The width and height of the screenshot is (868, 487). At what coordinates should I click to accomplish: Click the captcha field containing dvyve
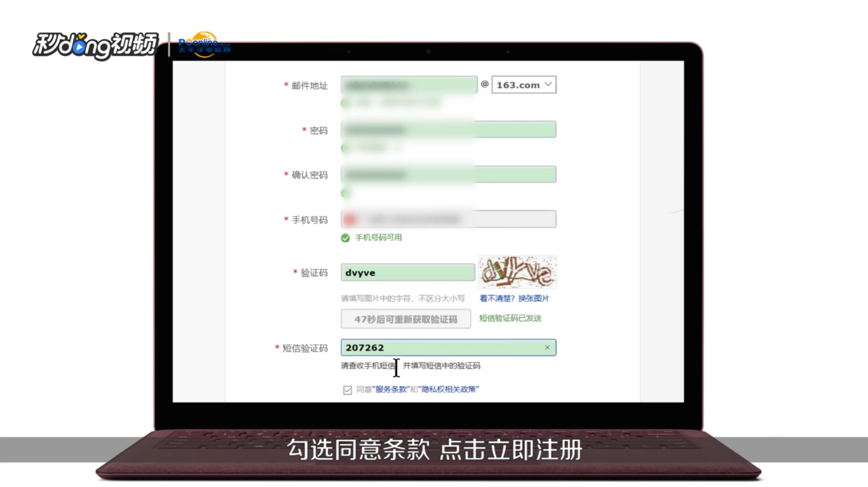pyautogui.click(x=408, y=273)
